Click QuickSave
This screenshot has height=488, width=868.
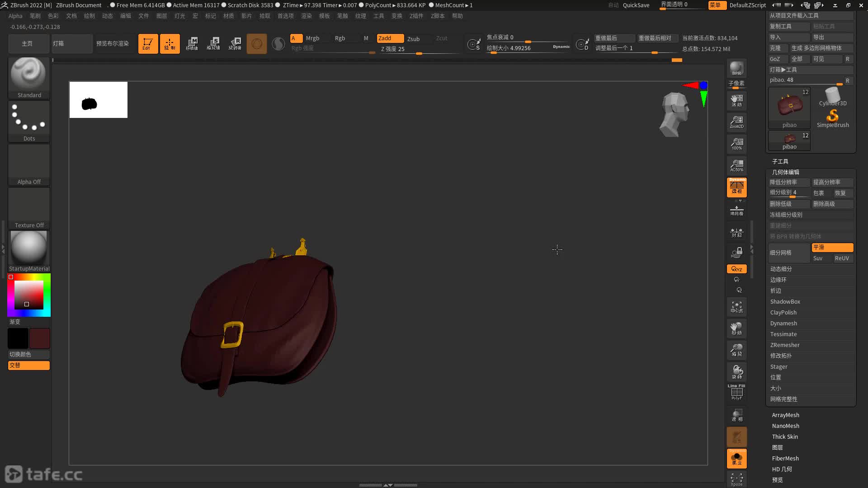point(636,5)
